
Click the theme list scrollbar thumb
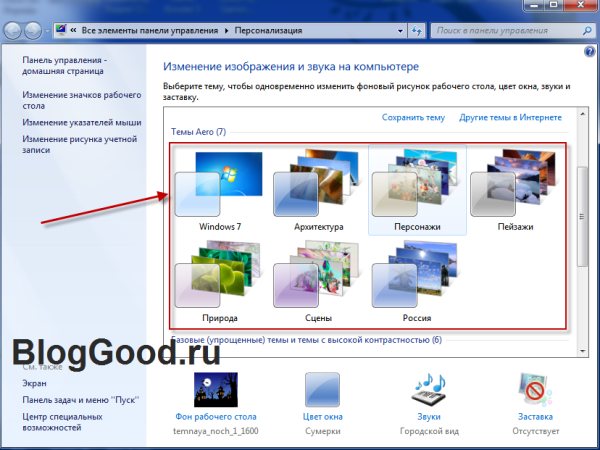[x=583, y=217]
